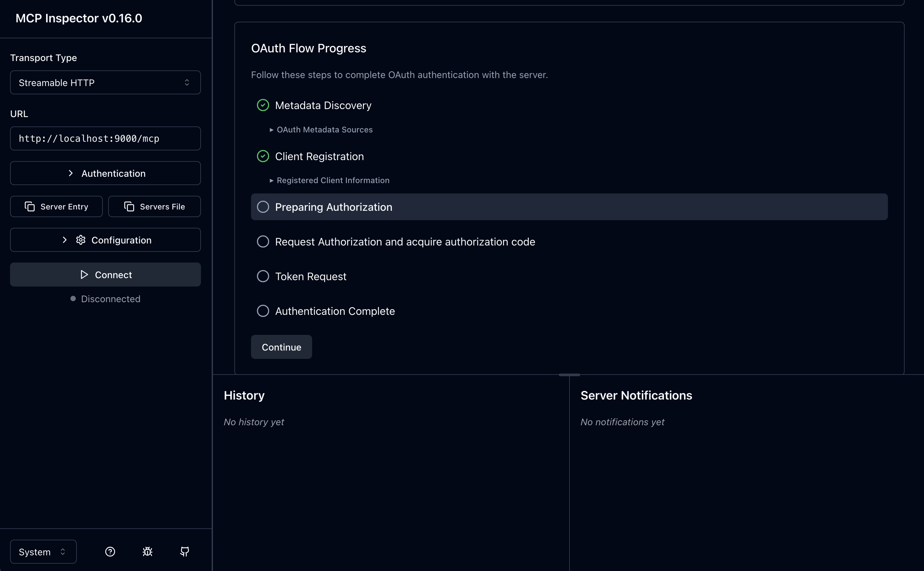Click the Client Registration step label
The height and width of the screenshot is (571, 924).
click(x=319, y=156)
